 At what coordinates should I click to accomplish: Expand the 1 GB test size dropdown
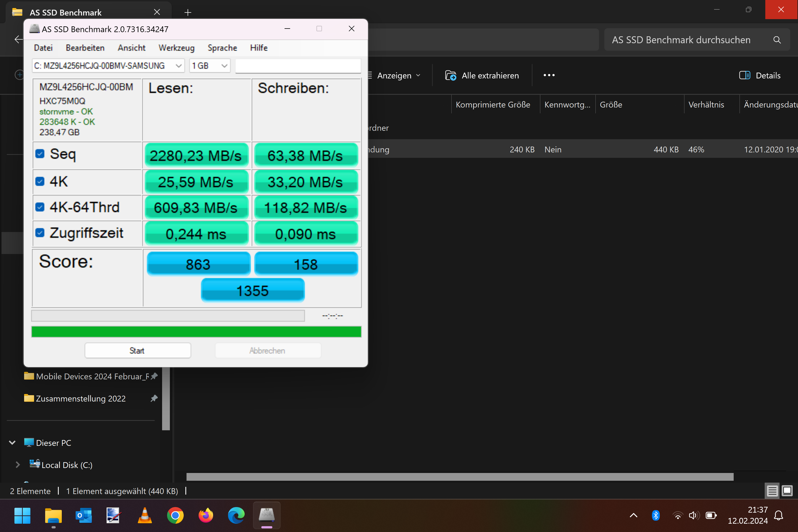click(x=209, y=66)
